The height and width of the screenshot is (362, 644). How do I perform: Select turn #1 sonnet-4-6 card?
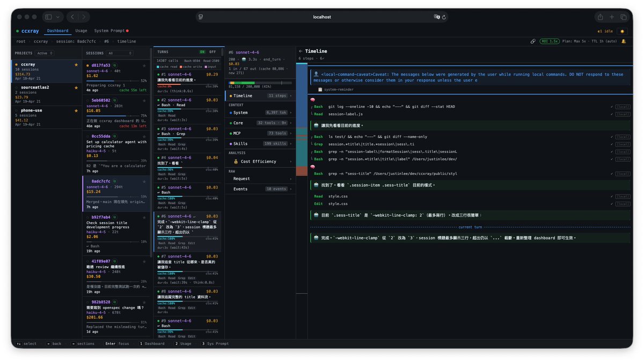coord(187,83)
